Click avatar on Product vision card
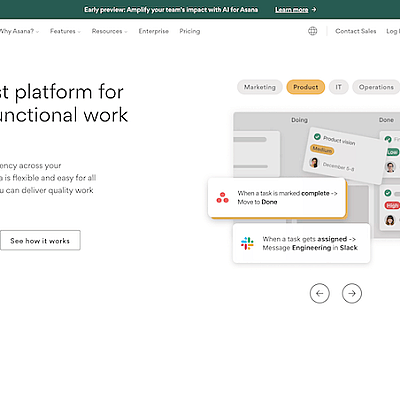The height and width of the screenshot is (400, 400). pyautogui.click(x=314, y=162)
